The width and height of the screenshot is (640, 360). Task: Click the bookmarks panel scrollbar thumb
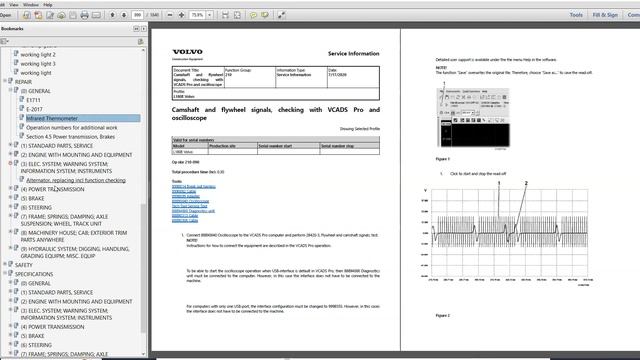pyautogui.click(x=143, y=267)
